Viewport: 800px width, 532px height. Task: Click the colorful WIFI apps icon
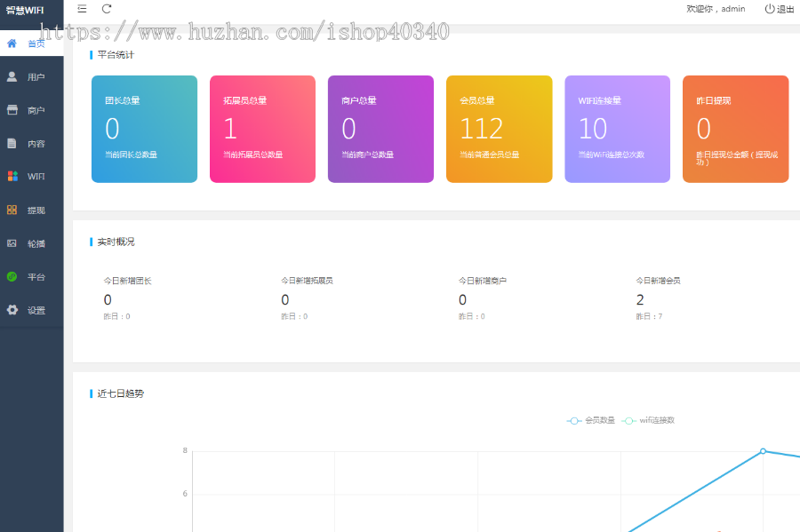(12, 177)
